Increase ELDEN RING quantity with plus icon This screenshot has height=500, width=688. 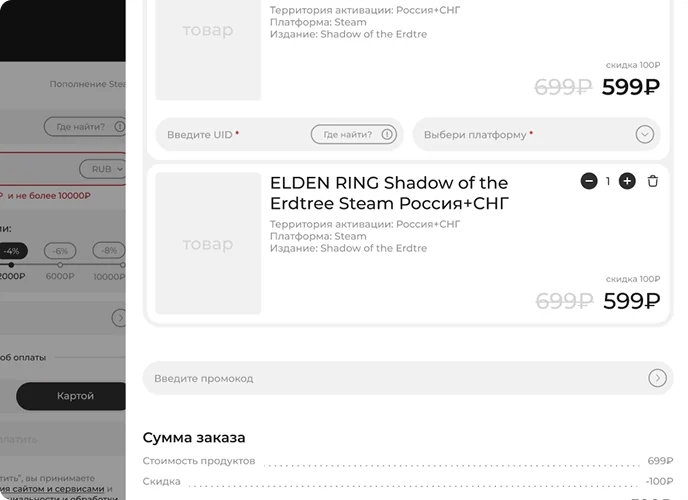[627, 181]
